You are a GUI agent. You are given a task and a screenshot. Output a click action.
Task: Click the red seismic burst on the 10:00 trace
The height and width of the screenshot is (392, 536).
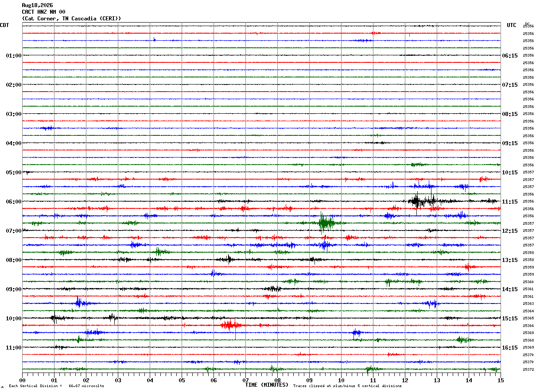(x=229, y=325)
